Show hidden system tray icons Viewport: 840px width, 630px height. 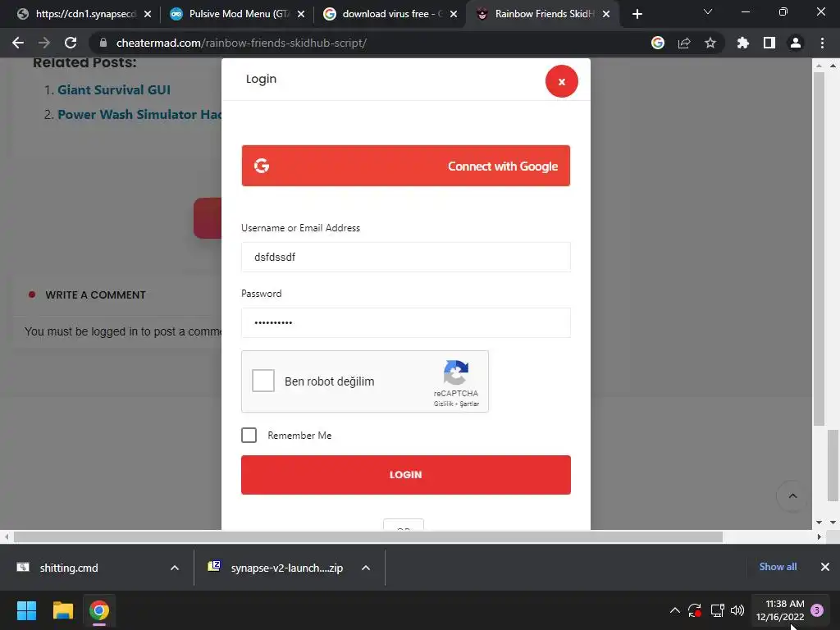675,610
